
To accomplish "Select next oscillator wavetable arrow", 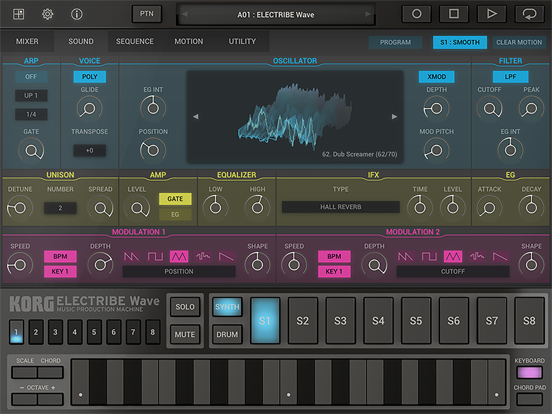I will coord(394,117).
